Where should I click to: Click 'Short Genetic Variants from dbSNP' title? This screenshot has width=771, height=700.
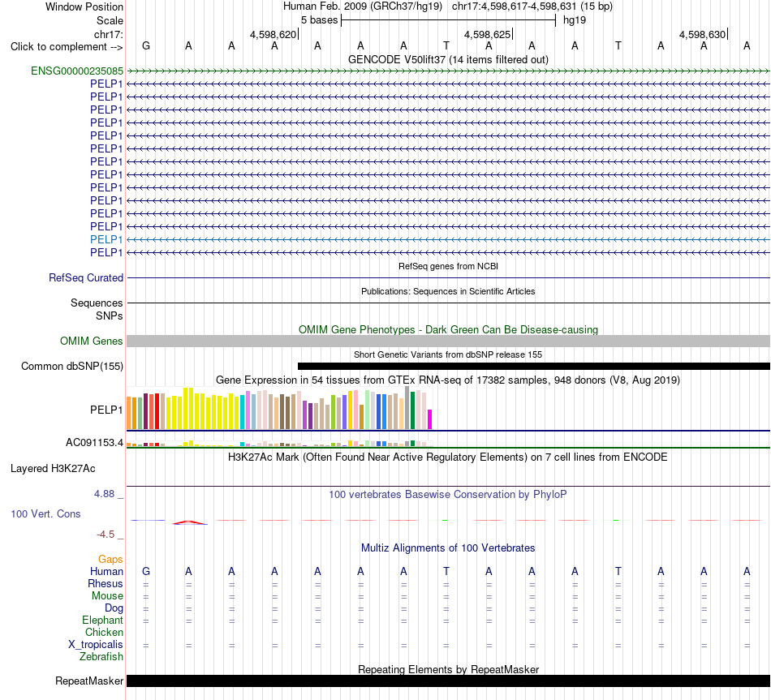coord(448,354)
